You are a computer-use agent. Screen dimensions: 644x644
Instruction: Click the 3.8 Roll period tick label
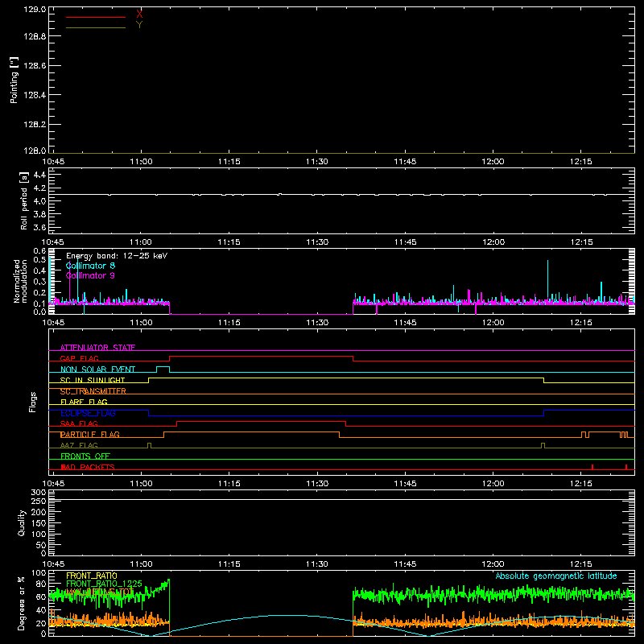[x=39, y=214]
